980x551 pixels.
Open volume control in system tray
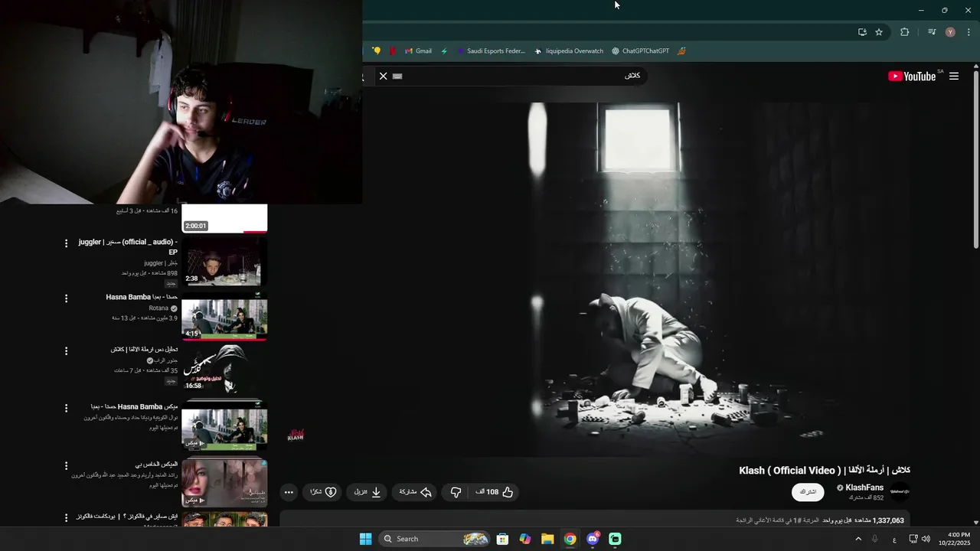[x=926, y=539]
